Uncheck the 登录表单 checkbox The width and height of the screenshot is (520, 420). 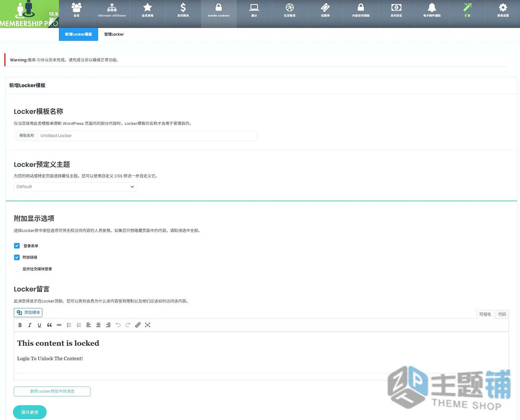pyautogui.click(x=17, y=246)
